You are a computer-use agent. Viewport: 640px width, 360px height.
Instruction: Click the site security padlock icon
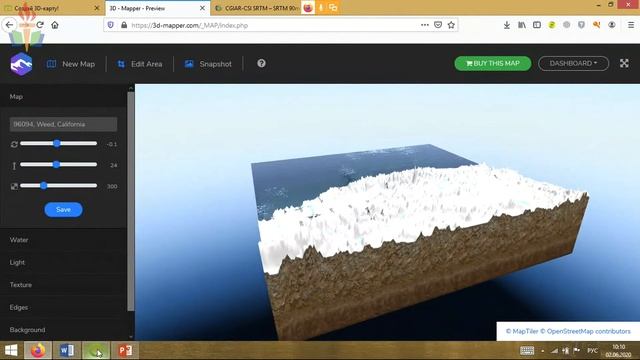coord(124,25)
